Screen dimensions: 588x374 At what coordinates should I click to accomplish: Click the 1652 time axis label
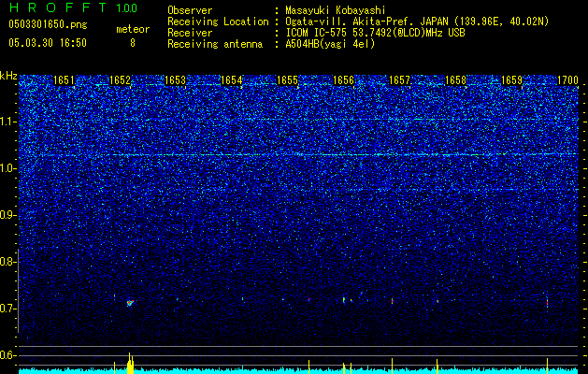coord(120,80)
